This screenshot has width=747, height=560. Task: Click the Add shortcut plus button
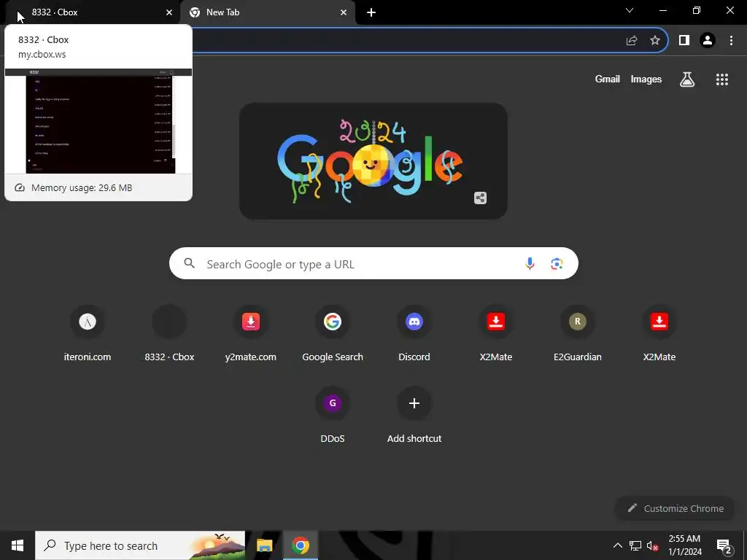point(414,403)
